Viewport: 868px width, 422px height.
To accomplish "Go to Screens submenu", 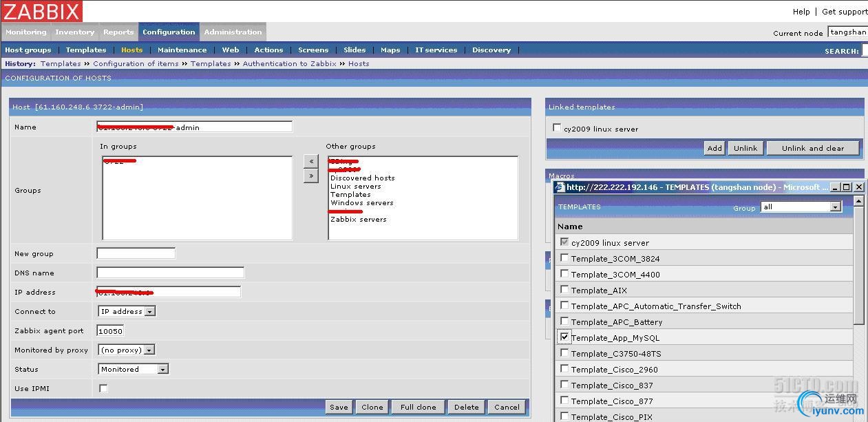I will 313,50.
